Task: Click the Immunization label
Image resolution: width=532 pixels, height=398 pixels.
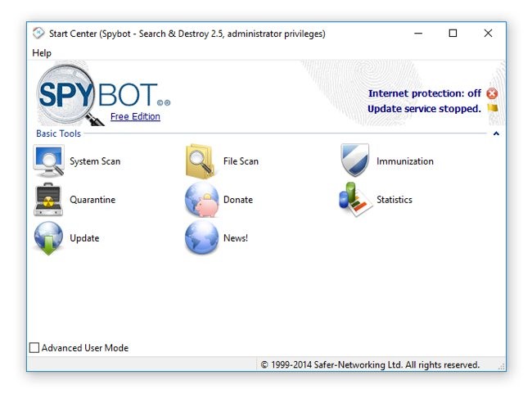Action: (405, 161)
